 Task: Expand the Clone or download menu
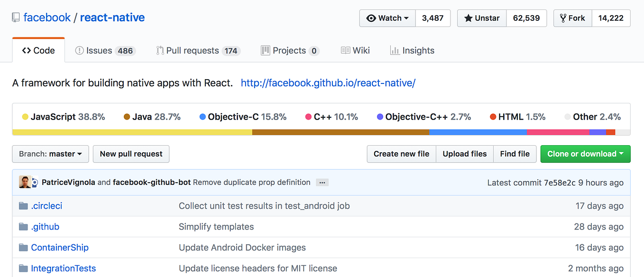pos(585,154)
